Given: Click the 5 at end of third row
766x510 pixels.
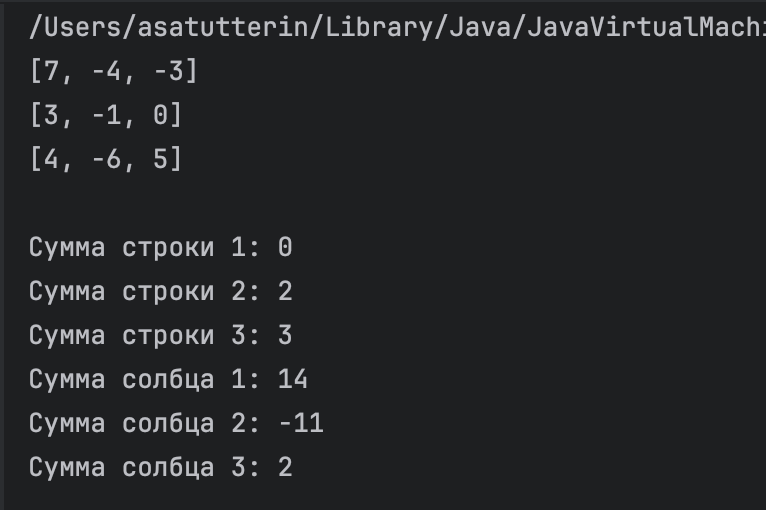Looking at the screenshot, I should [x=160, y=159].
